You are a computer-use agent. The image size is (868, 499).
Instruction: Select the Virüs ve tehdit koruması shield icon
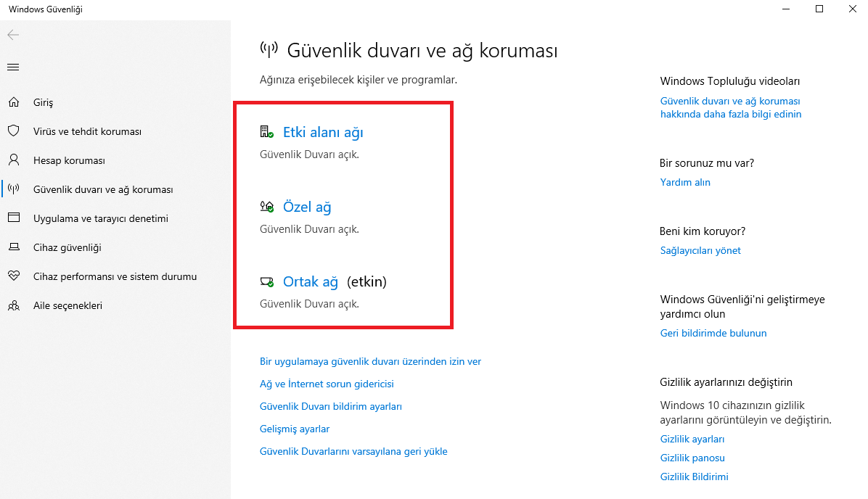(x=13, y=131)
